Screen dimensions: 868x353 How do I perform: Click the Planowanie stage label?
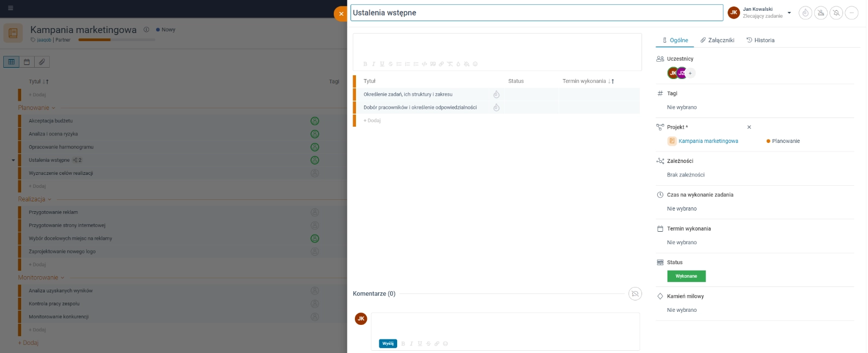click(786, 141)
